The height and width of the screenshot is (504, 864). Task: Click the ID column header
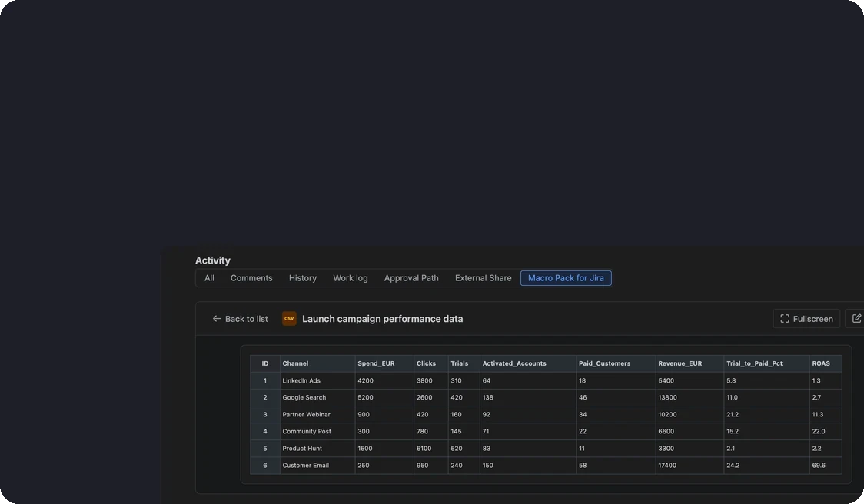265,363
